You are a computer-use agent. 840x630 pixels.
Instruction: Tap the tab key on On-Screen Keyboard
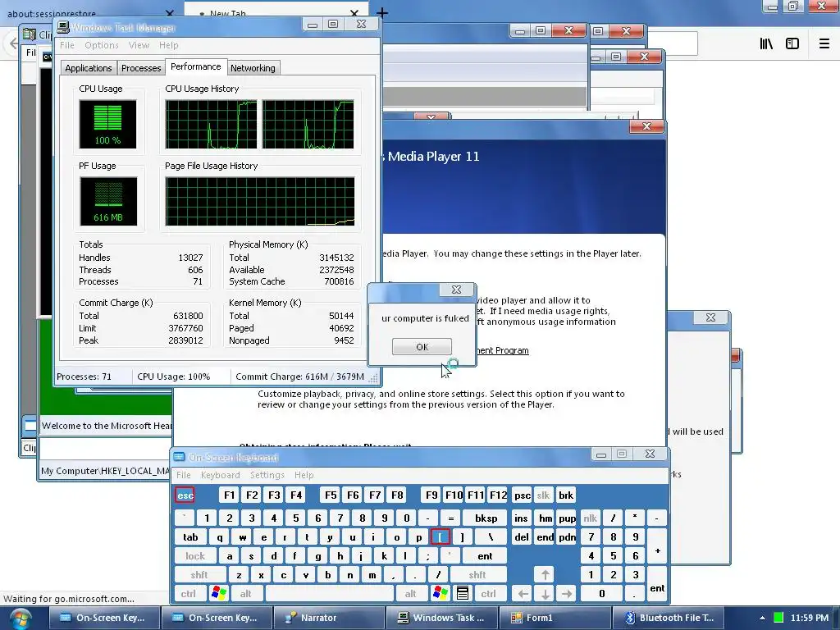pos(190,536)
